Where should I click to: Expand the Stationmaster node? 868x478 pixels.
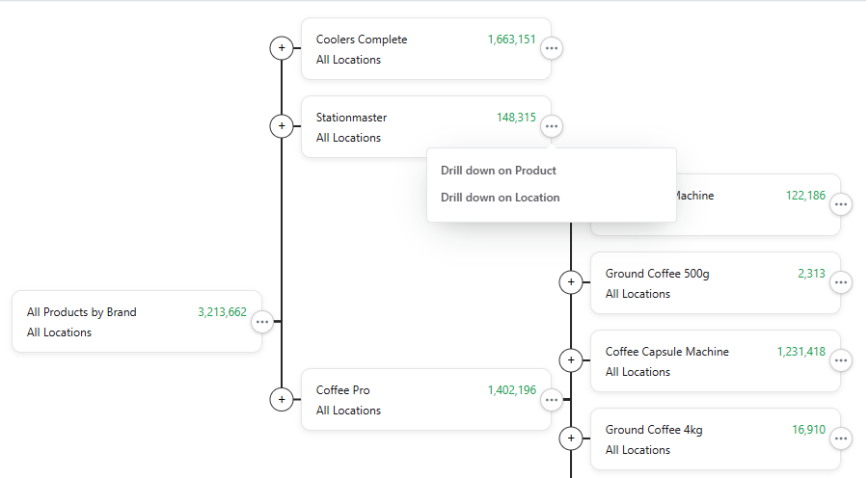(282, 126)
